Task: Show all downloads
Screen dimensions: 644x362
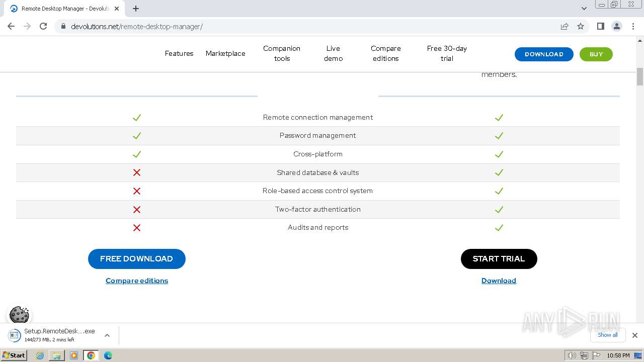Action: coord(607,335)
